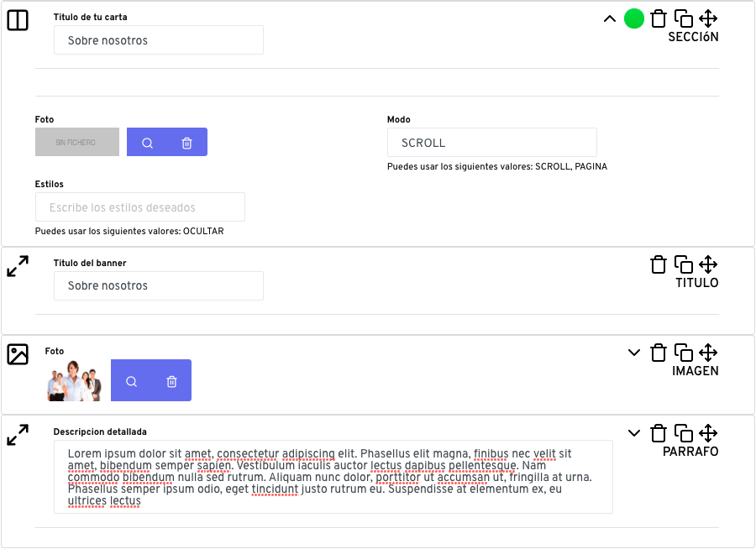Toggle the expand arrows icon of Descripcion detallada

pos(18,435)
